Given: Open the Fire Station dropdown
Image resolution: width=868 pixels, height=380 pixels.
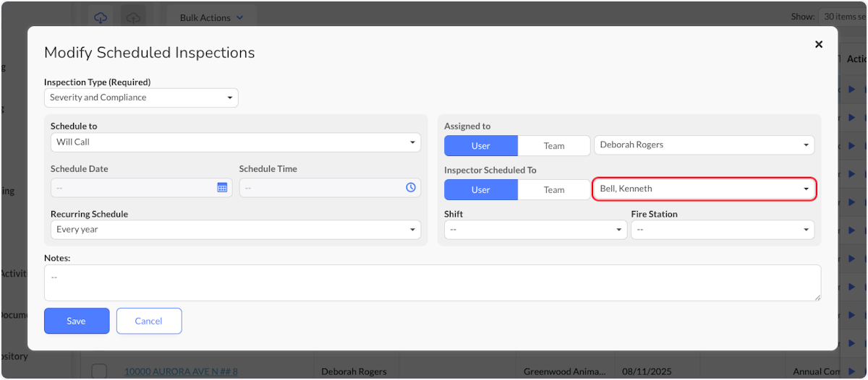Looking at the screenshot, I should [723, 230].
